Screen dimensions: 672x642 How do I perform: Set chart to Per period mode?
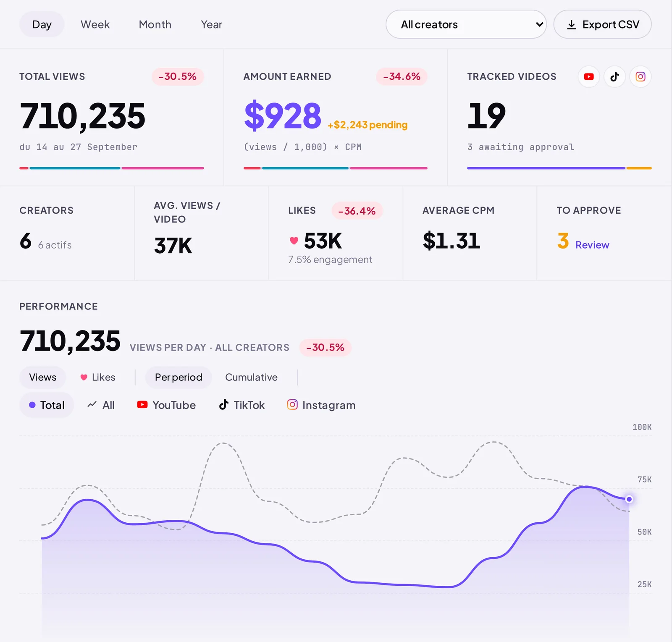pos(178,377)
